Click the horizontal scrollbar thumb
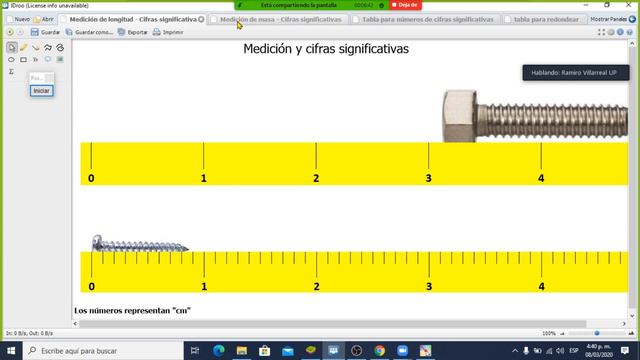The height and width of the screenshot is (360, 640). (333, 324)
